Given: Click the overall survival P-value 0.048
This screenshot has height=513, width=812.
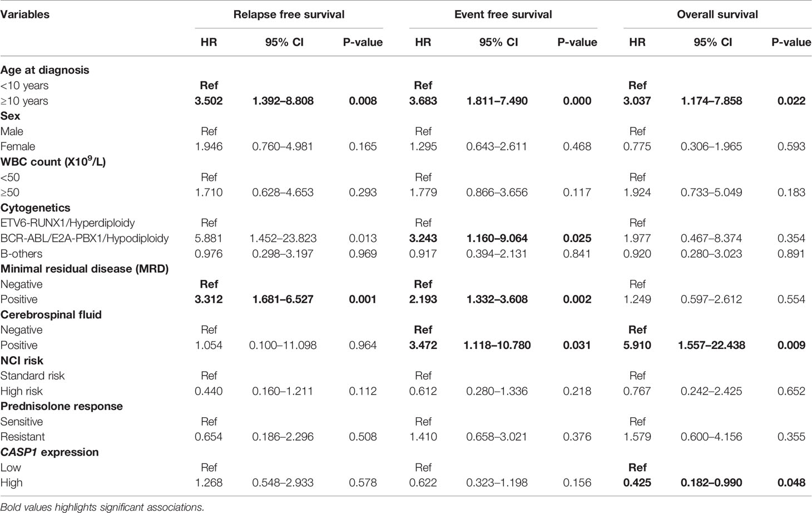Looking at the screenshot, I should [x=791, y=483].
